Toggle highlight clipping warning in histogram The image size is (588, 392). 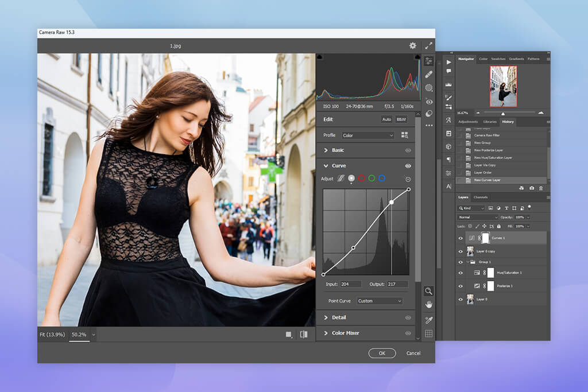click(417, 57)
